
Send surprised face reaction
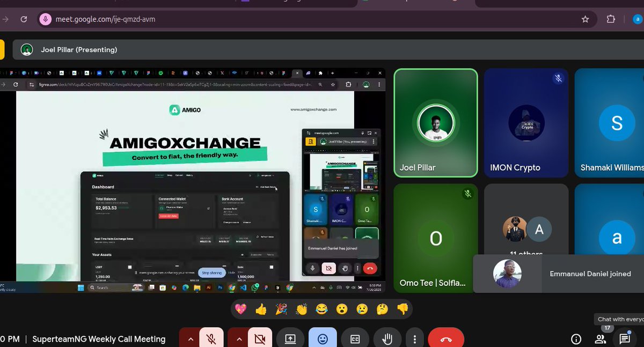click(341, 309)
